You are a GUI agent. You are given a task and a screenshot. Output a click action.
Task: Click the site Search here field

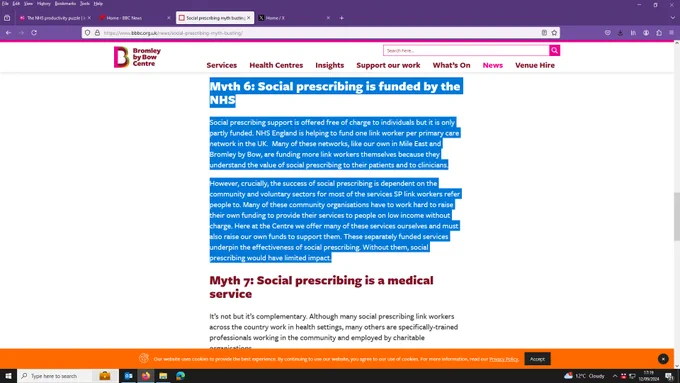[466, 50]
